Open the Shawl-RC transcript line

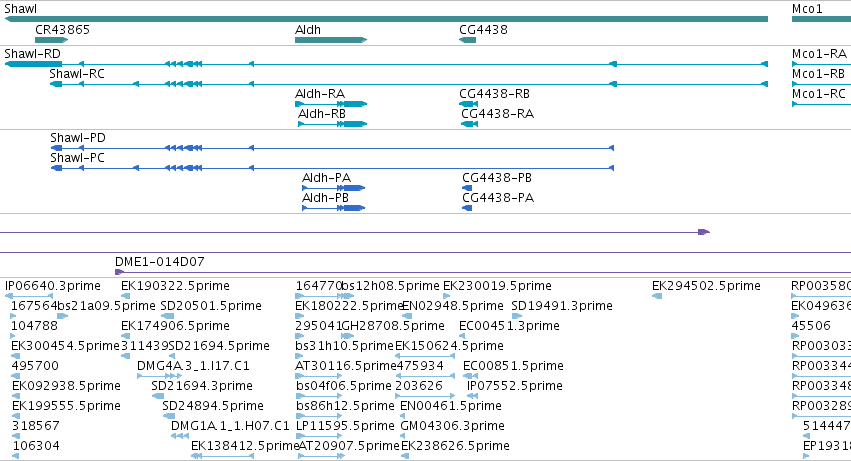(409, 84)
